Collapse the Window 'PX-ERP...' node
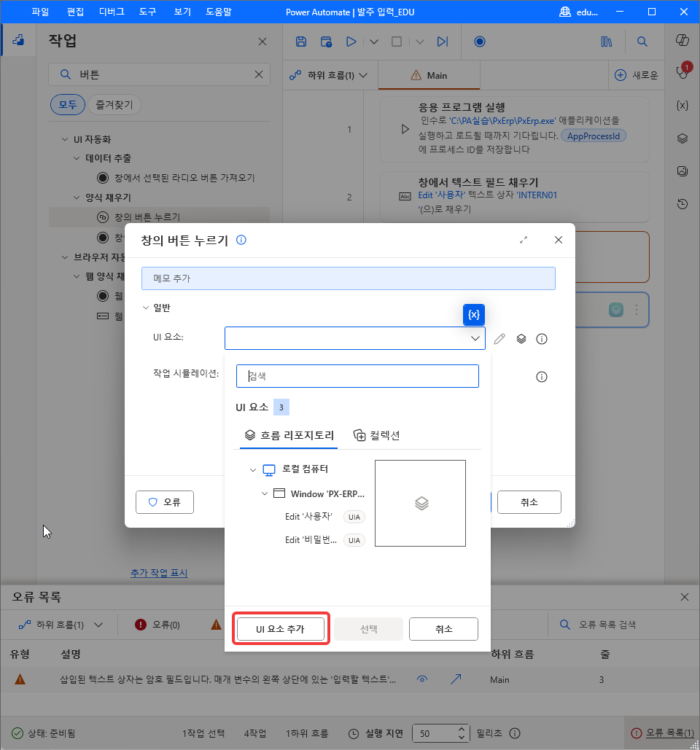 point(265,493)
